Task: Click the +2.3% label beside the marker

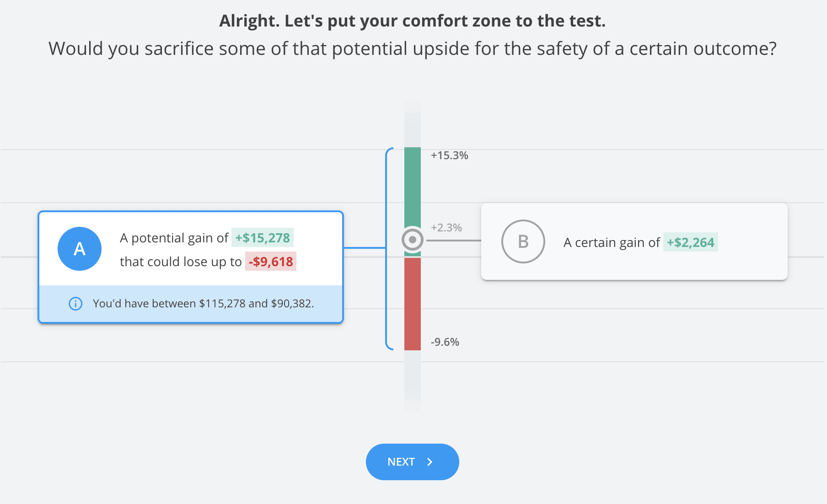Action: (x=446, y=227)
